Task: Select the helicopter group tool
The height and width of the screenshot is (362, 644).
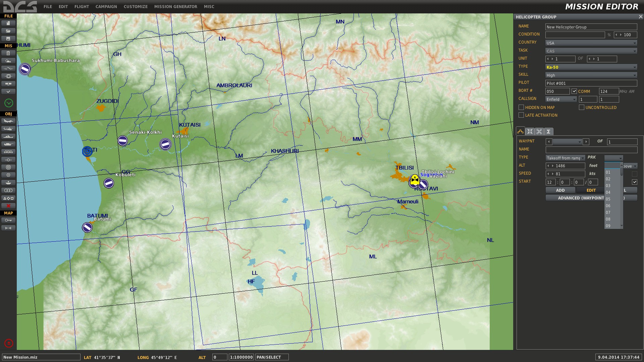Action: pyautogui.click(x=8, y=129)
